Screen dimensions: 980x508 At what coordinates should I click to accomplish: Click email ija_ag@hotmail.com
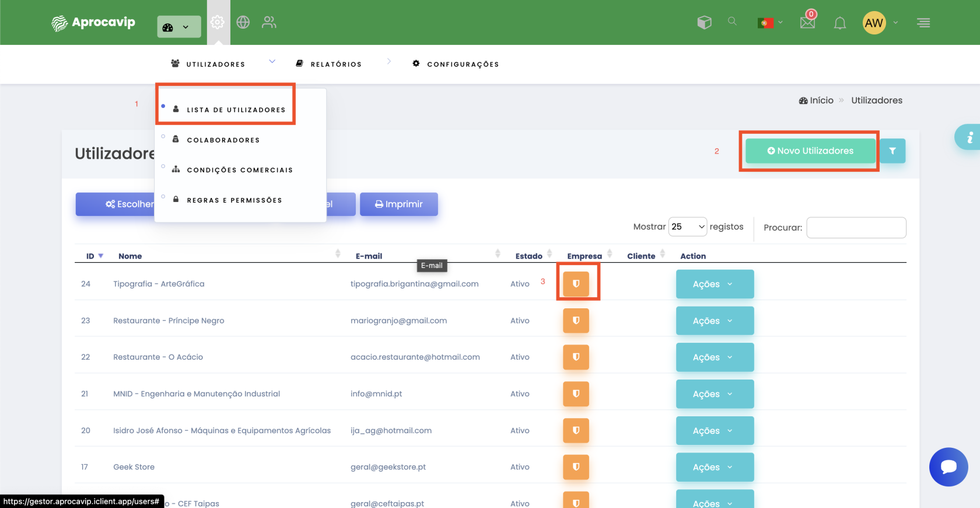(391, 430)
